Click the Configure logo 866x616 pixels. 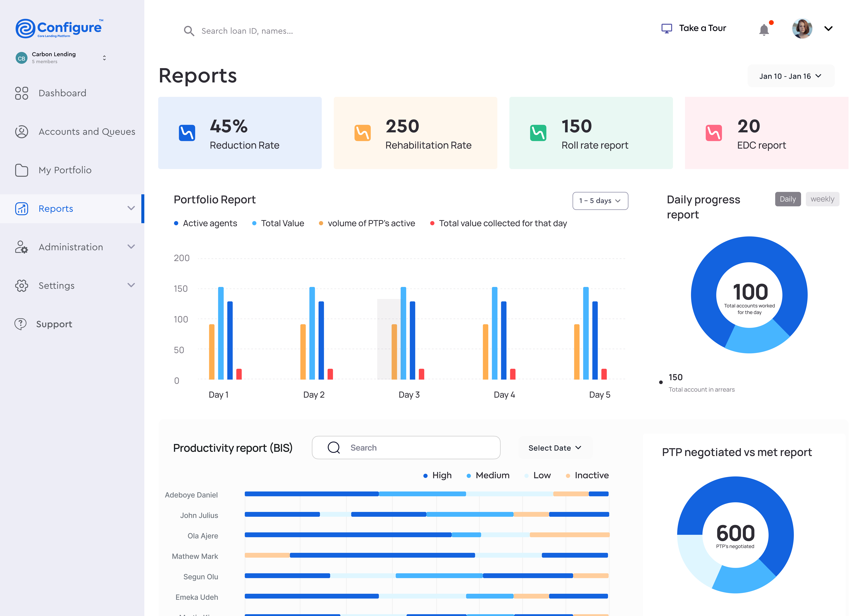coord(59,28)
